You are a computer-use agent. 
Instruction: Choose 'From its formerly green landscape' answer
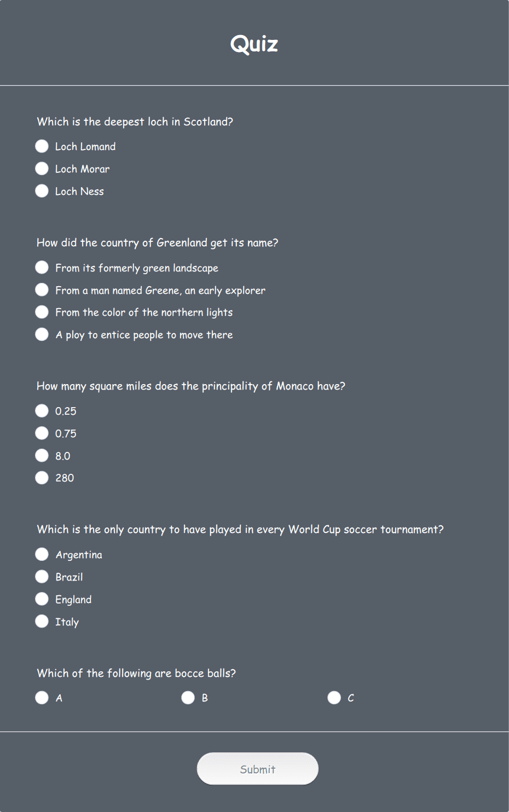(x=42, y=268)
